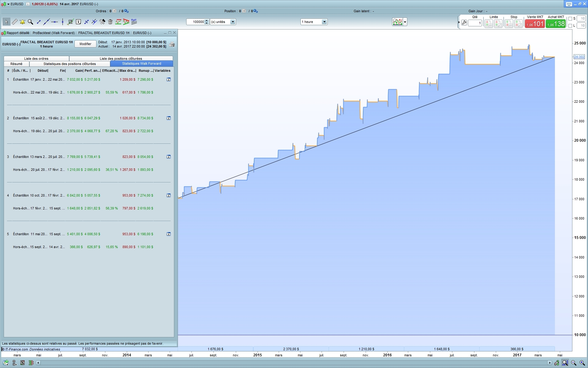Switch to the Résumé tab
The image size is (588, 368).
click(x=17, y=64)
